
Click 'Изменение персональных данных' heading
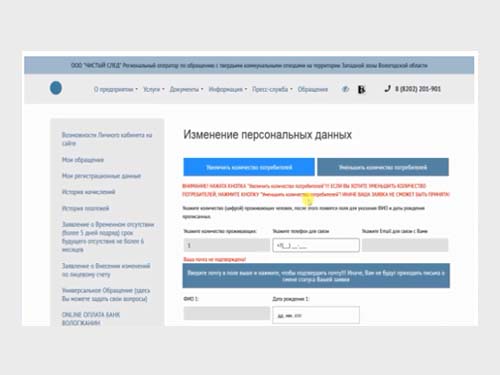[x=268, y=135]
